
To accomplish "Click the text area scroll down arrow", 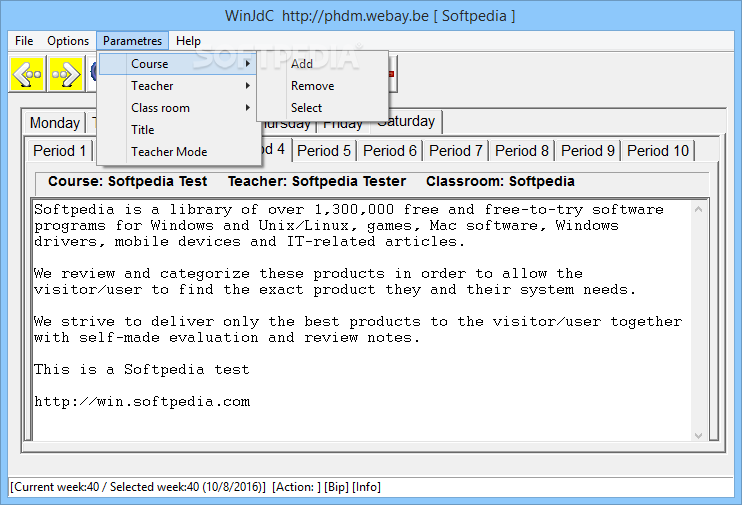I will coord(698,435).
